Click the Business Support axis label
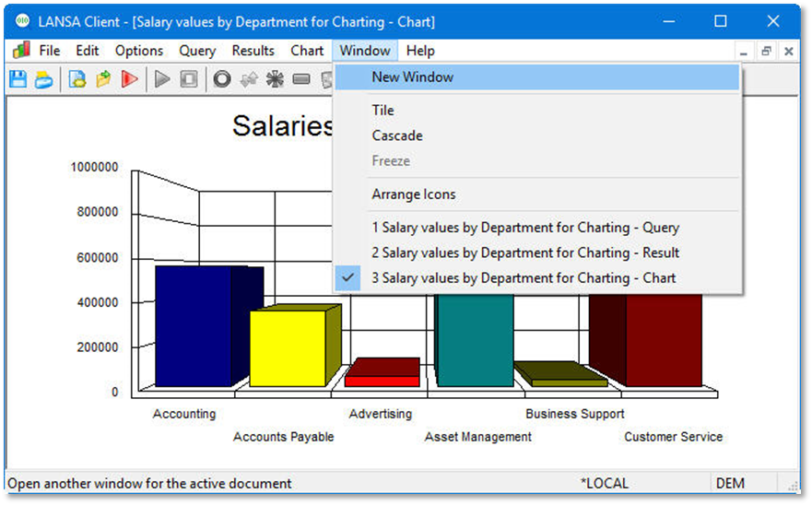Screen dimensions: 812x505 [x=575, y=414]
